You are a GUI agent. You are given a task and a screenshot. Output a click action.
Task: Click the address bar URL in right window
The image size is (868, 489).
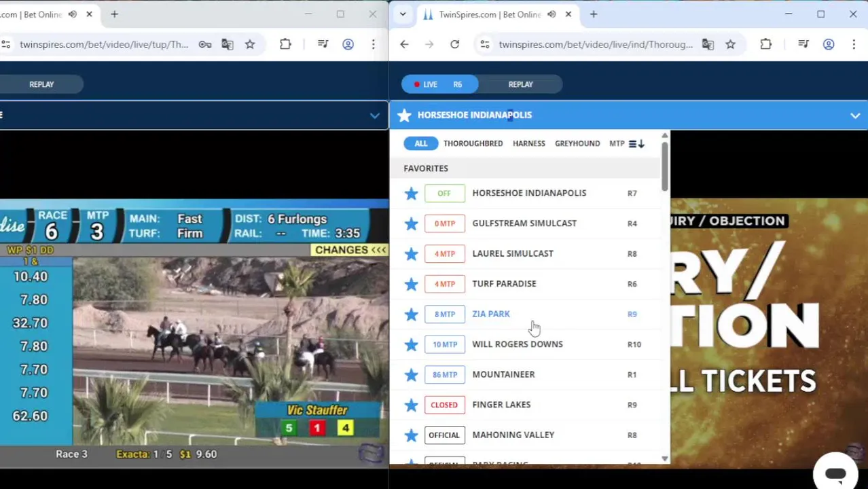click(596, 45)
